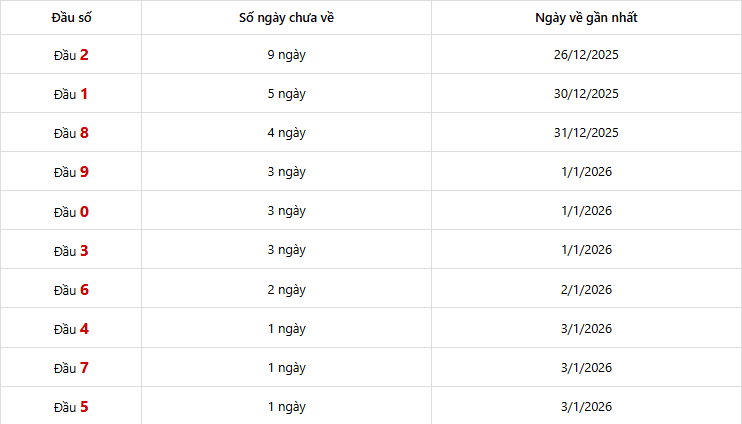Select the "Đầu 1" row label
This screenshot has height=424, width=742.
coord(71,94)
